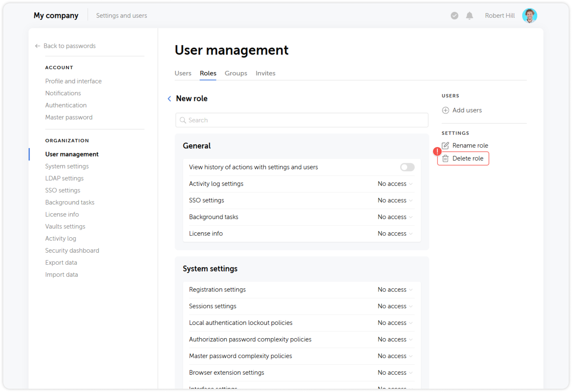Image resolution: width=572 pixels, height=392 pixels.
Task: Expand License info access level dropdown
Action: [x=395, y=234]
